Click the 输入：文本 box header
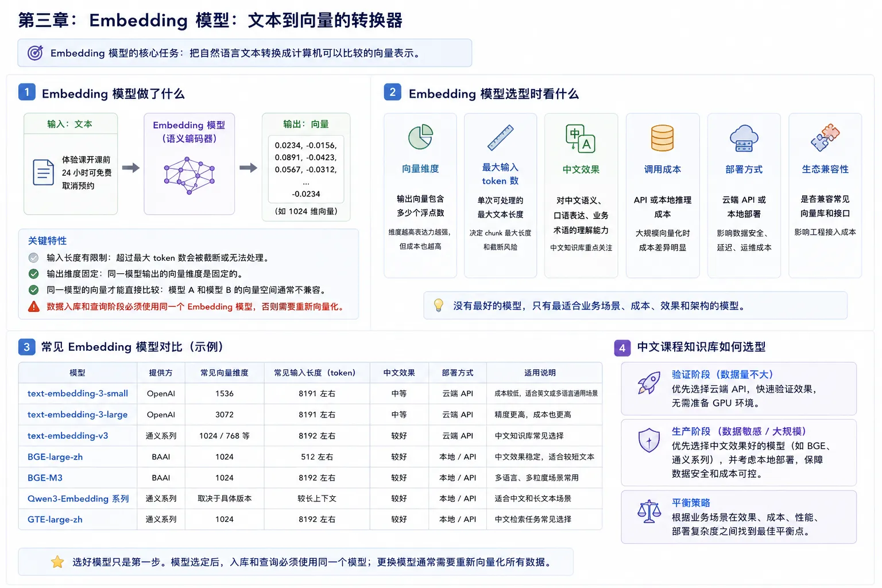882x588 pixels. click(x=70, y=124)
